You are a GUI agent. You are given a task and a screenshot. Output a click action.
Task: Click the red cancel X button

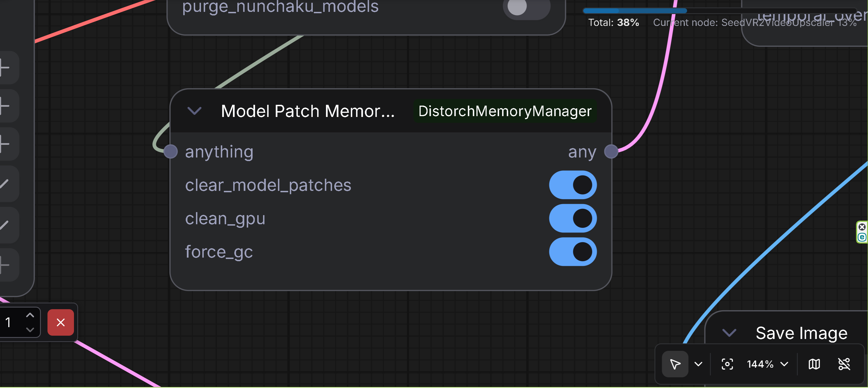[x=61, y=322]
